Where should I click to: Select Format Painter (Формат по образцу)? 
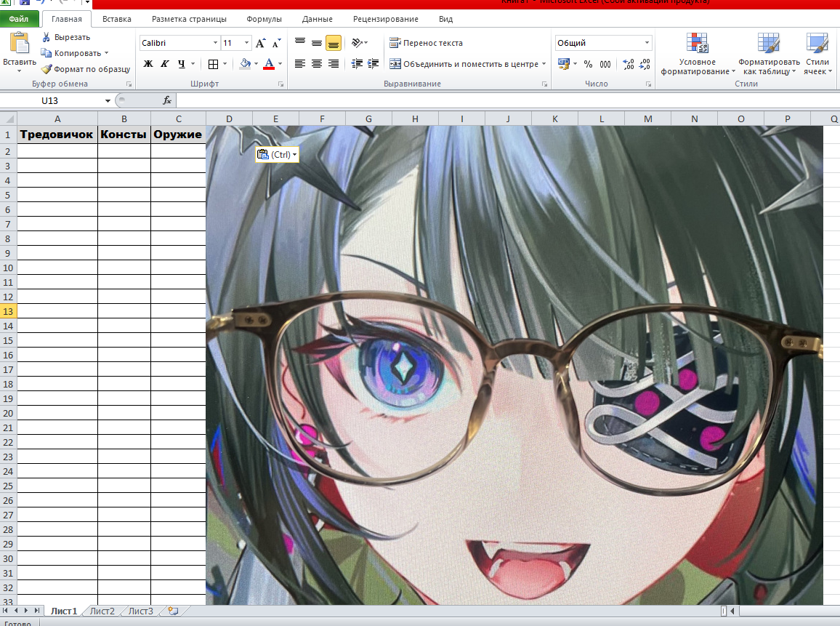[x=86, y=69]
